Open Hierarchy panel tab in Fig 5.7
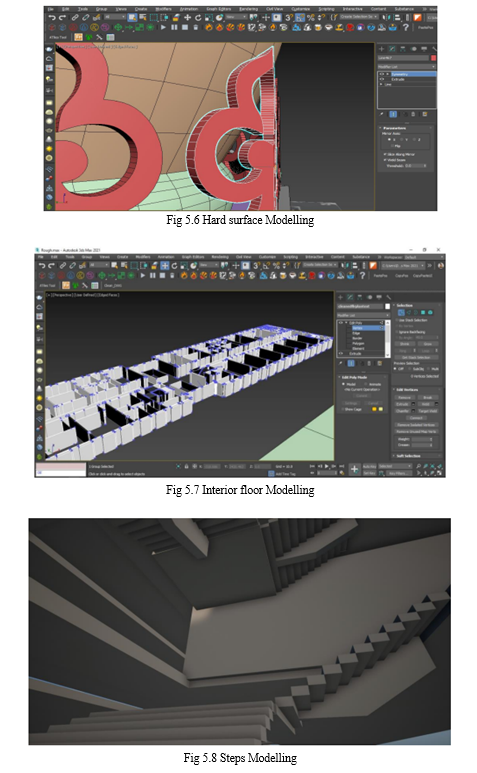 point(360,297)
